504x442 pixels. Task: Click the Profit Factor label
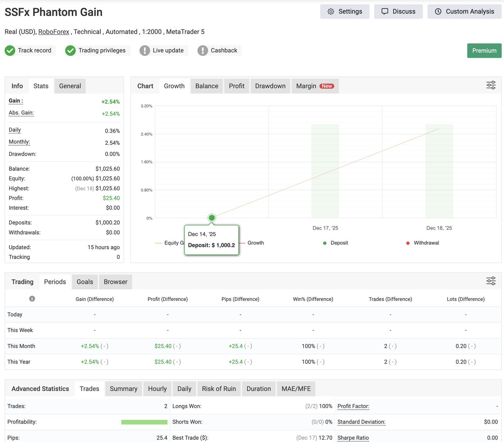pos(353,406)
